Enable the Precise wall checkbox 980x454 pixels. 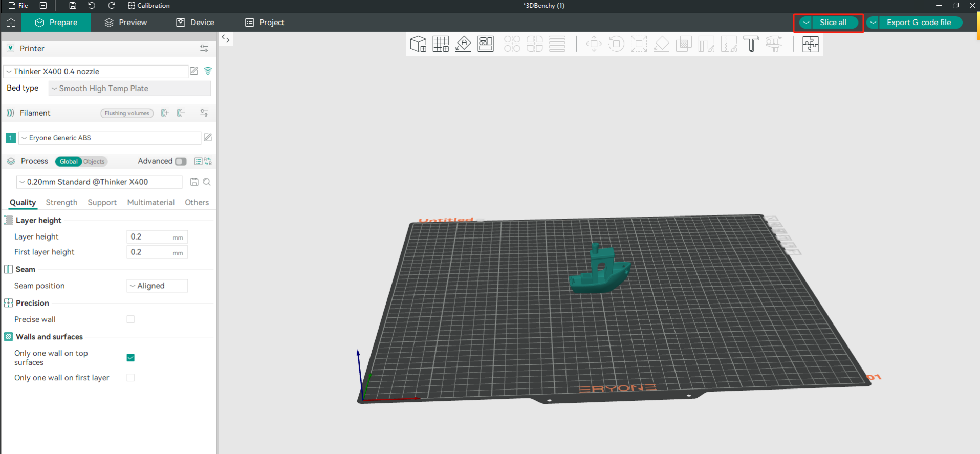[x=130, y=319]
